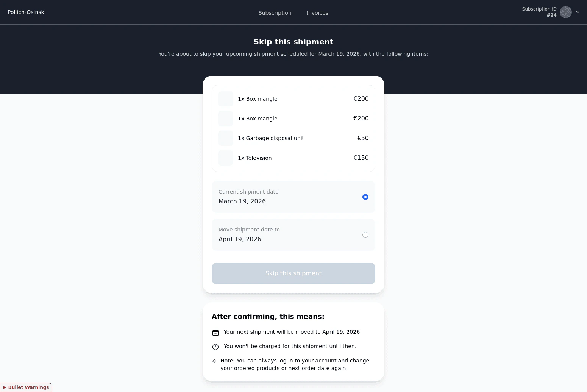587x392 pixels.
Task: Click the Television product thumbnail
Action: click(225, 158)
